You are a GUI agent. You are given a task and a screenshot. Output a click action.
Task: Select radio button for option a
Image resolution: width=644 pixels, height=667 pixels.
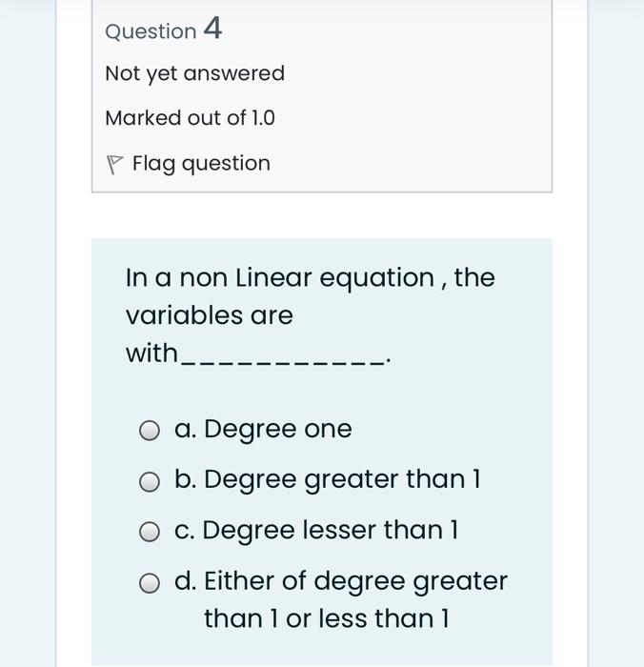click(x=150, y=432)
